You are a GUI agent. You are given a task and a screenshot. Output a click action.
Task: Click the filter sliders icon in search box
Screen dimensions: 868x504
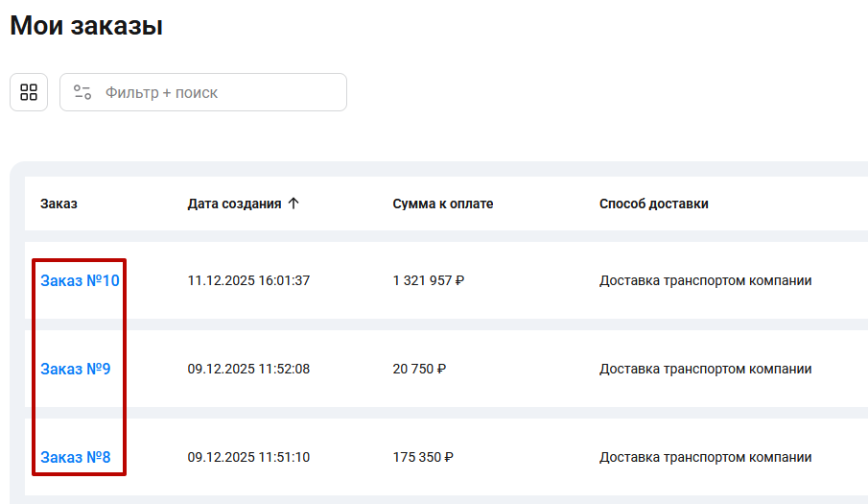pos(82,92)
